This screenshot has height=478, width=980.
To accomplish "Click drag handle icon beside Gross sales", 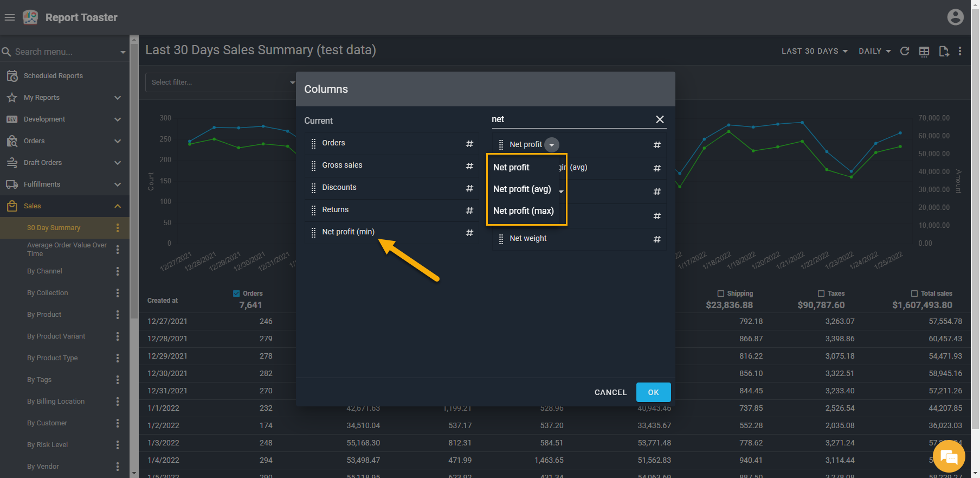I will (313, 165).
